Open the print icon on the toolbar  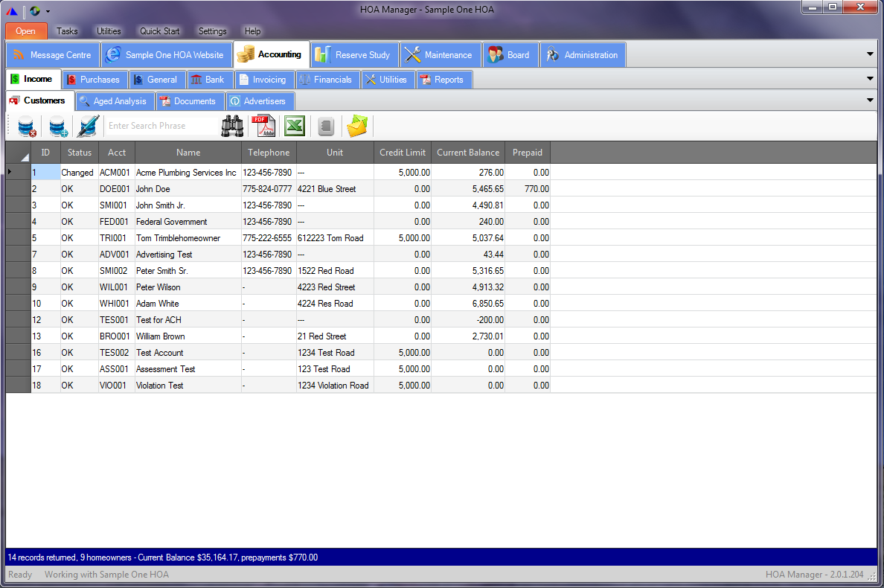point(326,126)
